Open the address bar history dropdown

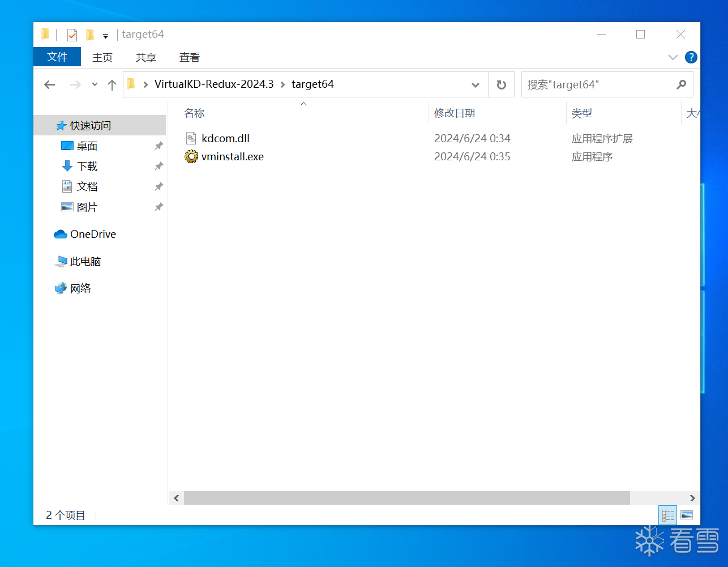tap(476, 85)
